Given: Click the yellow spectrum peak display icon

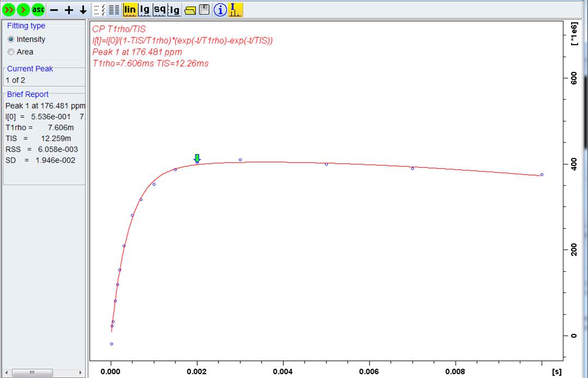Looking at the screenshot, I should tap(235, 9).
